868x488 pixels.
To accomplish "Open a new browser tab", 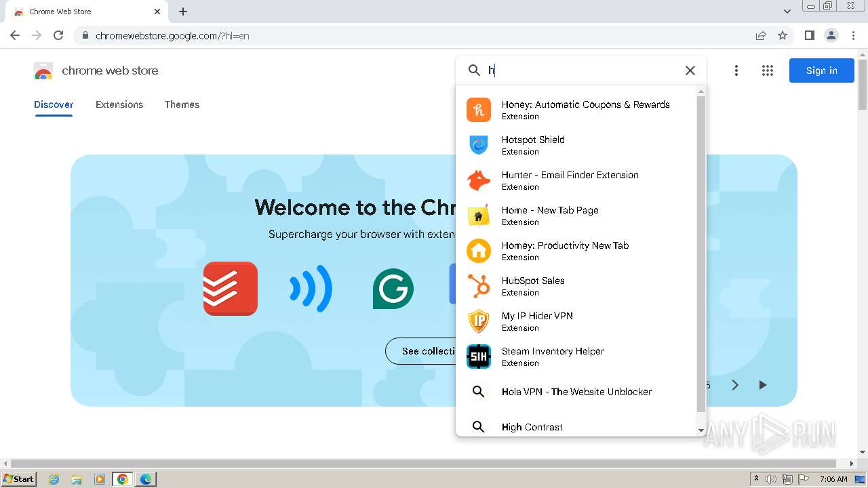I will click(x=183, y=12).
